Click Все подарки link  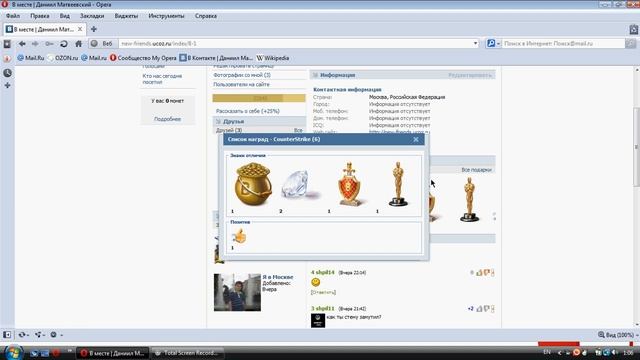[x=476, y=170]
